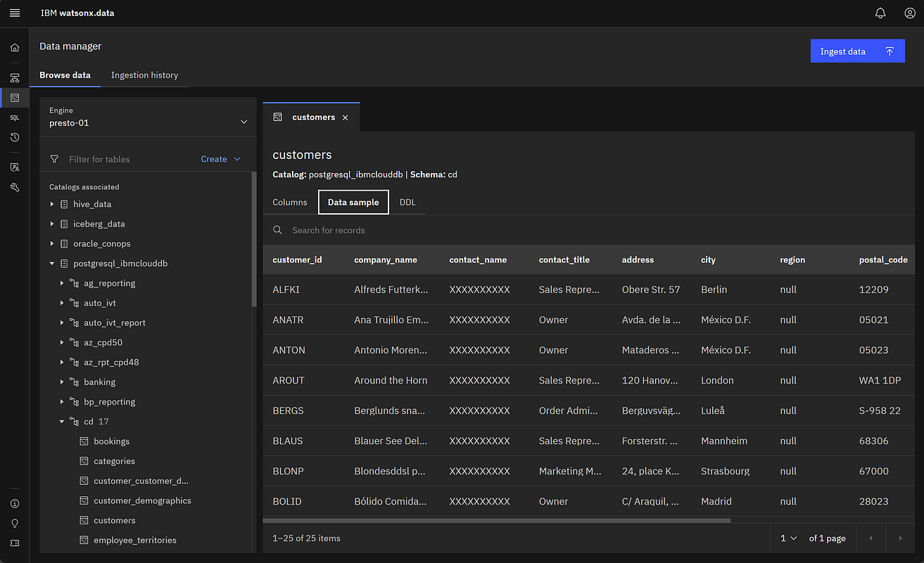Select the az_rpt_cpd48 schema

[x=111, y=362]
